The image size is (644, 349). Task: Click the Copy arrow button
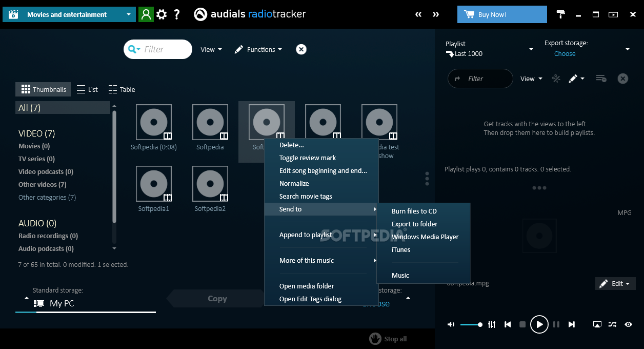point(215,298)
